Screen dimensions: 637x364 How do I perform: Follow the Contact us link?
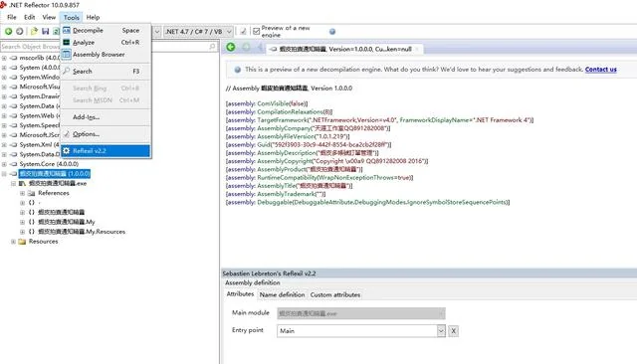pyautogui.click(x=601, y=70)
